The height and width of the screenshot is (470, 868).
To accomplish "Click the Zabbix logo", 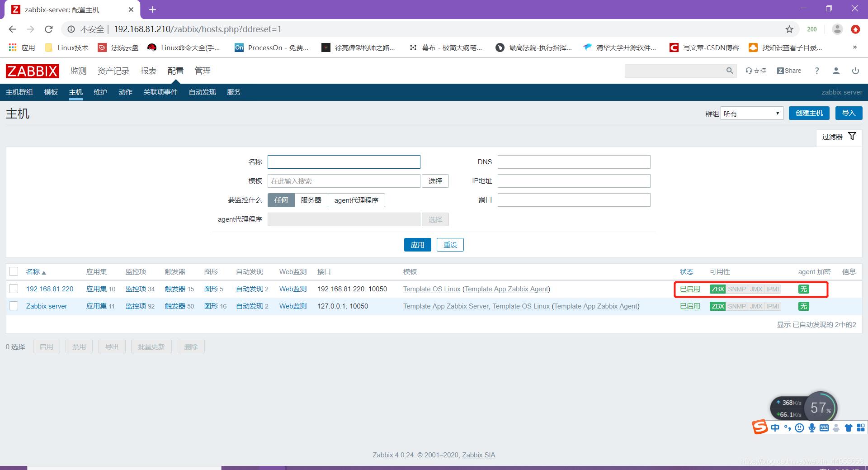I will pos(32,71).
